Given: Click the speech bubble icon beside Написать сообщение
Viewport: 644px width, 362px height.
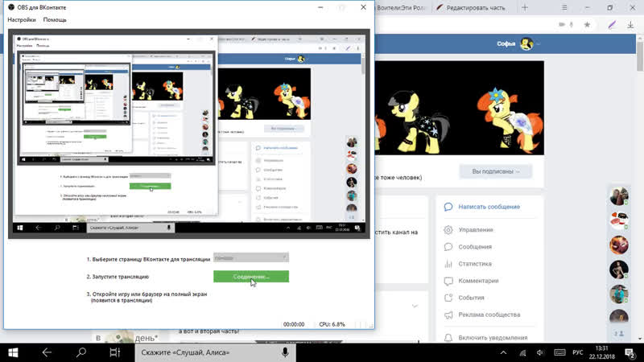Looking at the screenshot, I should pyautogui.click(x=448, y=207).
